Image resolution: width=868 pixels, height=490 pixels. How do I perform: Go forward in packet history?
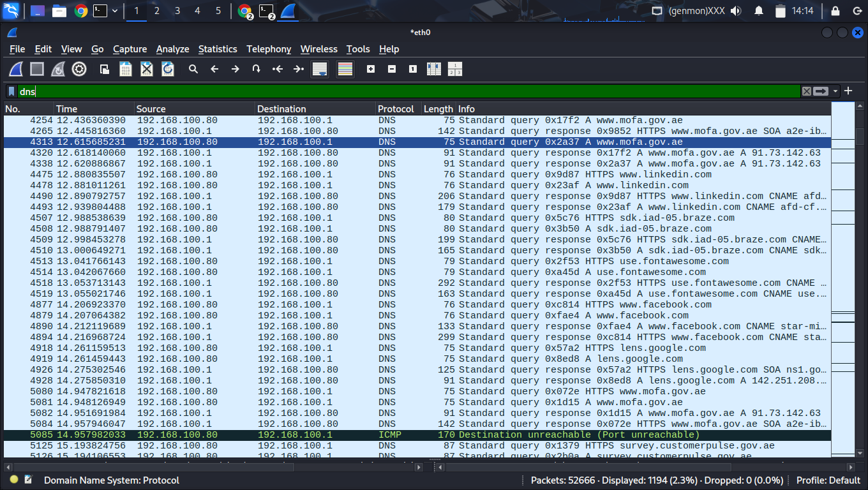(236, 69)
